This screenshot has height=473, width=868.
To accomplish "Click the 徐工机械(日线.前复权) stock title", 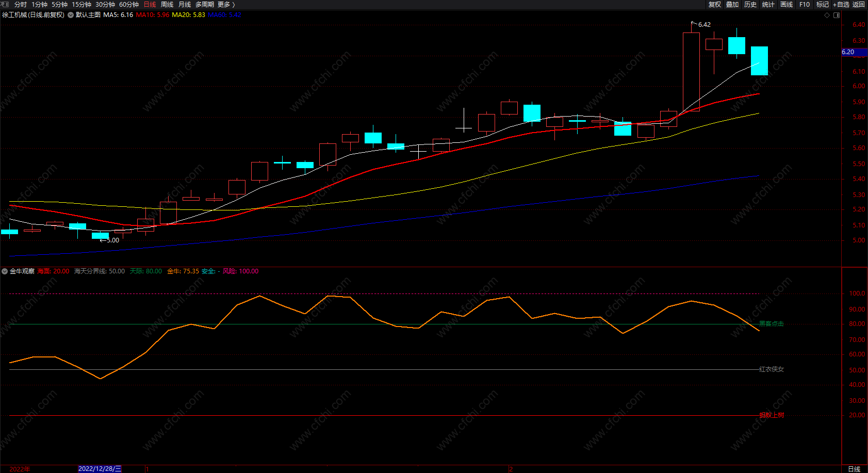I will coord(34,15).
